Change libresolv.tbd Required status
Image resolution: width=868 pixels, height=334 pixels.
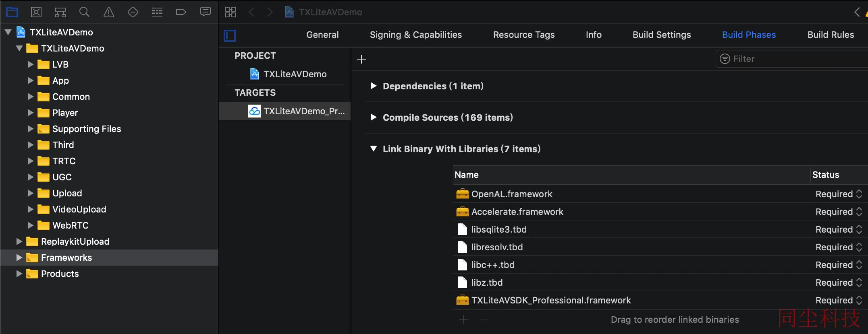[839, 247]
